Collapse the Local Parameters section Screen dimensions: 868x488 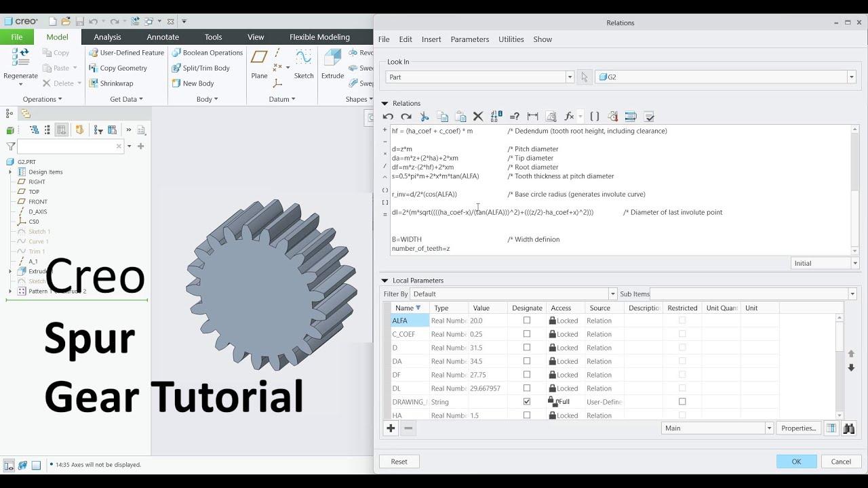pos(384,281)
